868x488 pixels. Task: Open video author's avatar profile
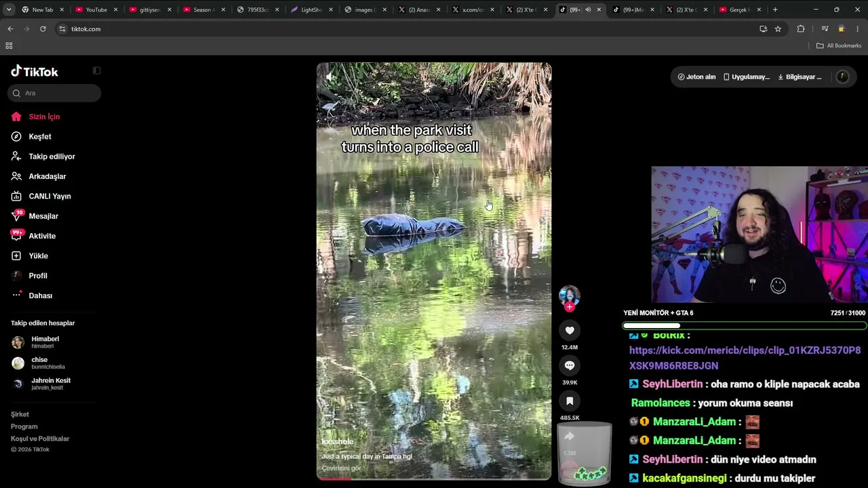[570, 296]
